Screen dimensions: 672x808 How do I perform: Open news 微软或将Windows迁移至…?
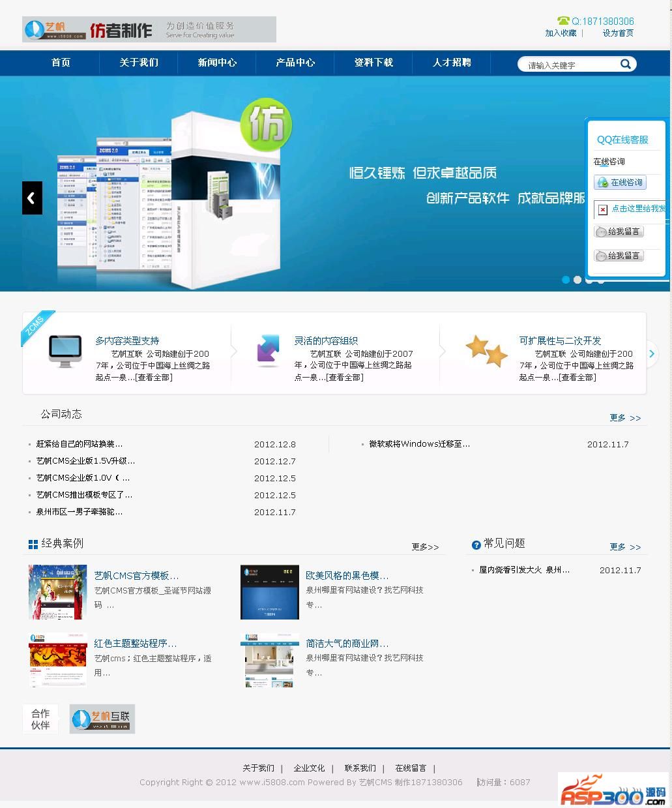[419, 444]
